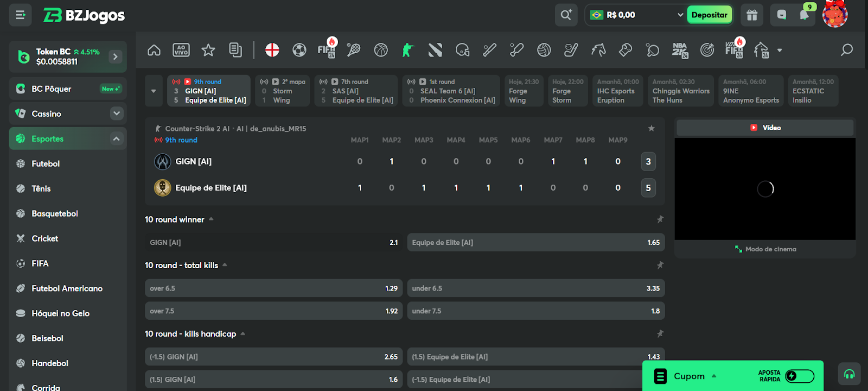Select the American football helmet icon

(462, 50)
